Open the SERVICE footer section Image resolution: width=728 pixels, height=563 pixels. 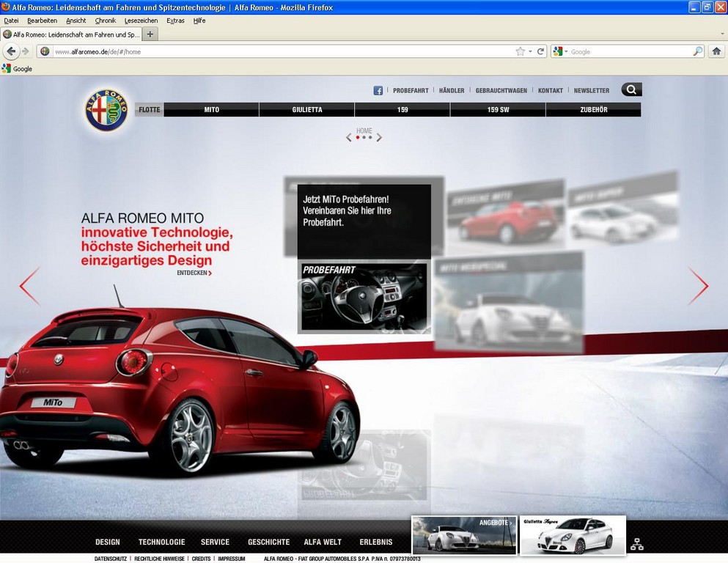pyautogui.click(x=215, y=542)
